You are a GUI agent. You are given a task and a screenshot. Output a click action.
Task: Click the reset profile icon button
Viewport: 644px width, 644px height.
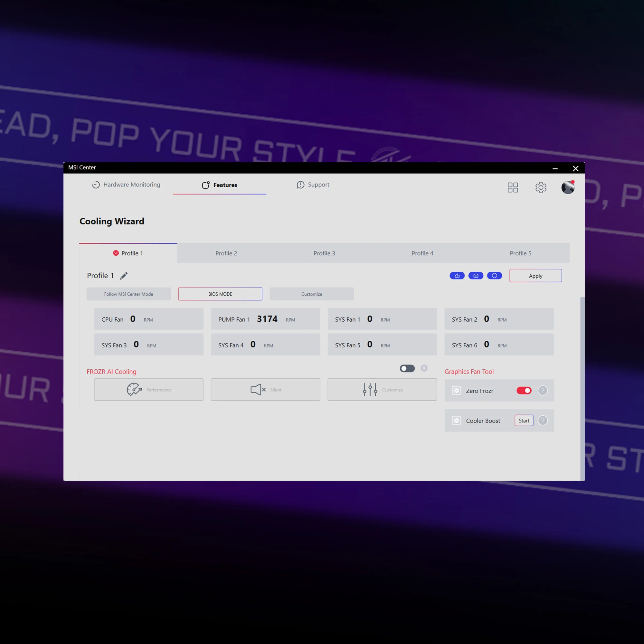pos(494,276)
